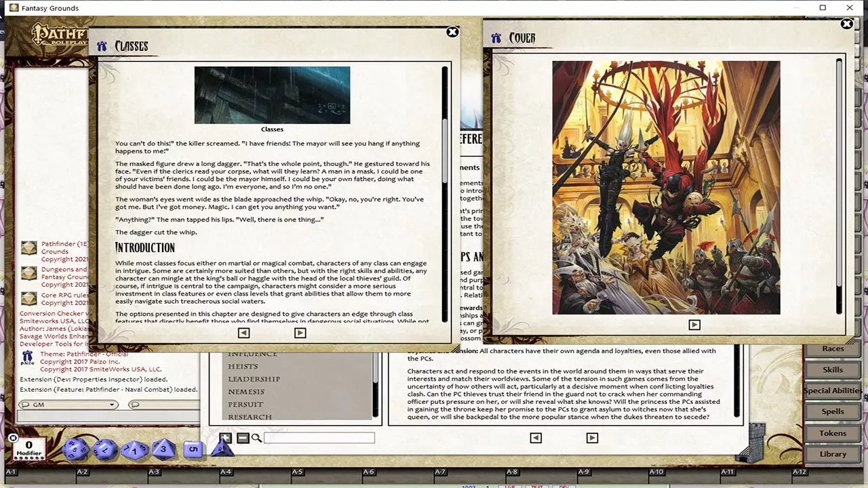Open the Research index entry
Viewport: 868px width, 488px height.
(x=250, y=417)
